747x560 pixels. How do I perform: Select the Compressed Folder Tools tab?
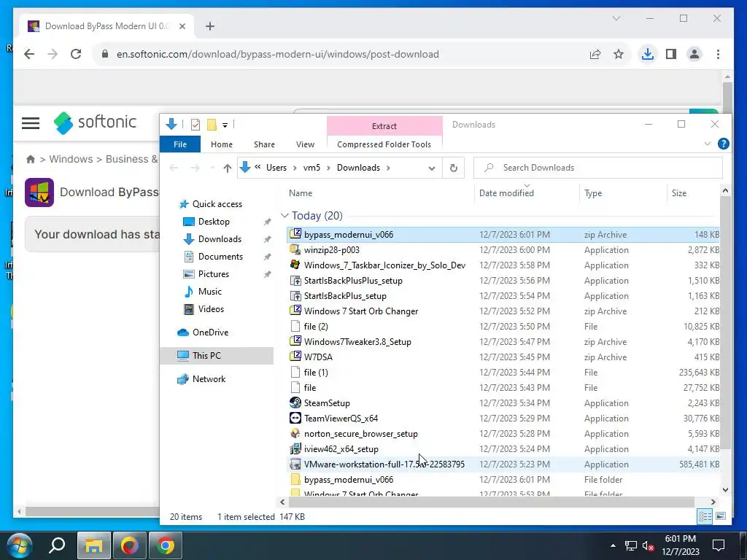[x=384, y=144]
